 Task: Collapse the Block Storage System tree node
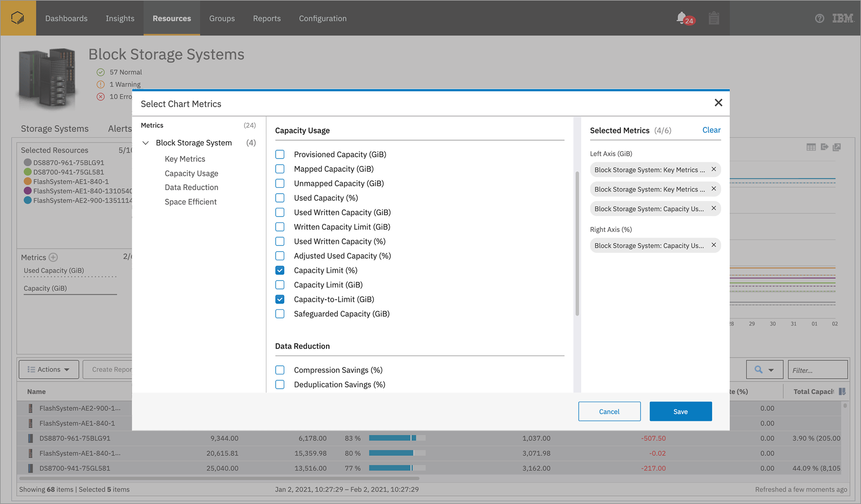click(x=145, y=143)
